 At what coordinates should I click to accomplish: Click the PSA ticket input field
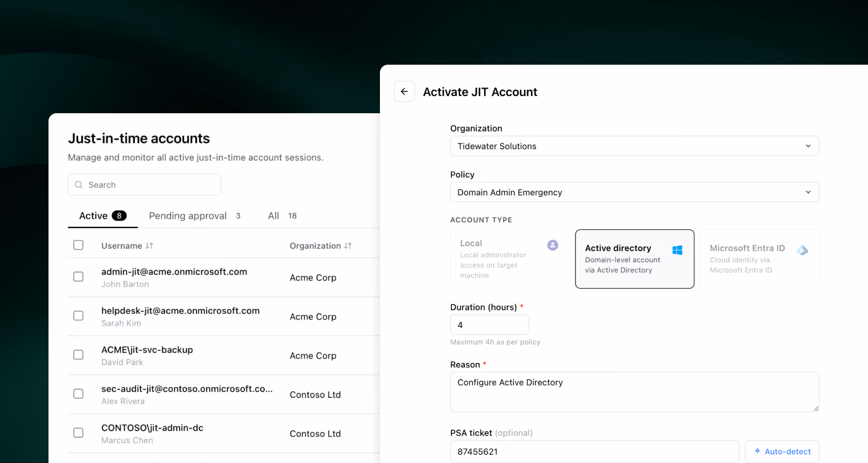(595, 451)
